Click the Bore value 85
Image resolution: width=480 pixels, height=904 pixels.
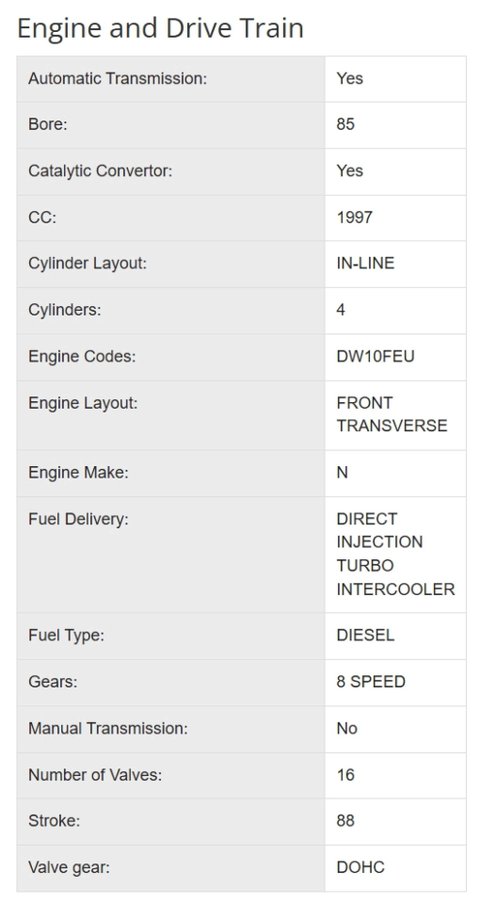[345, 125]
